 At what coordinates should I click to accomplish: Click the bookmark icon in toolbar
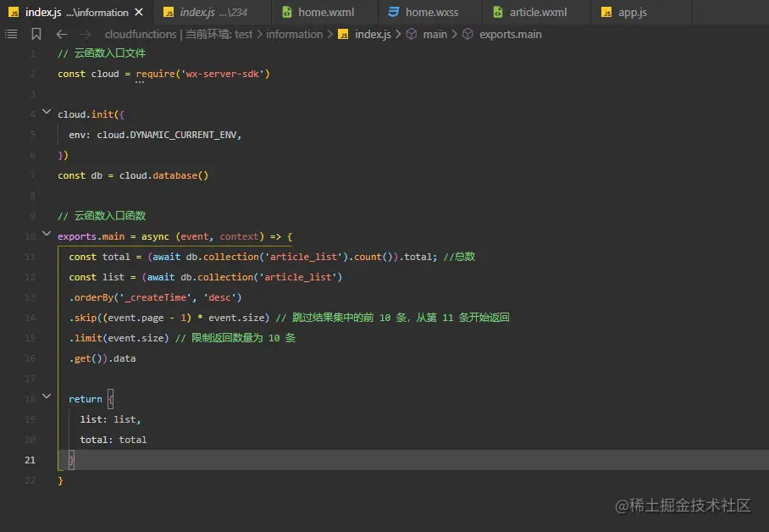36,34
